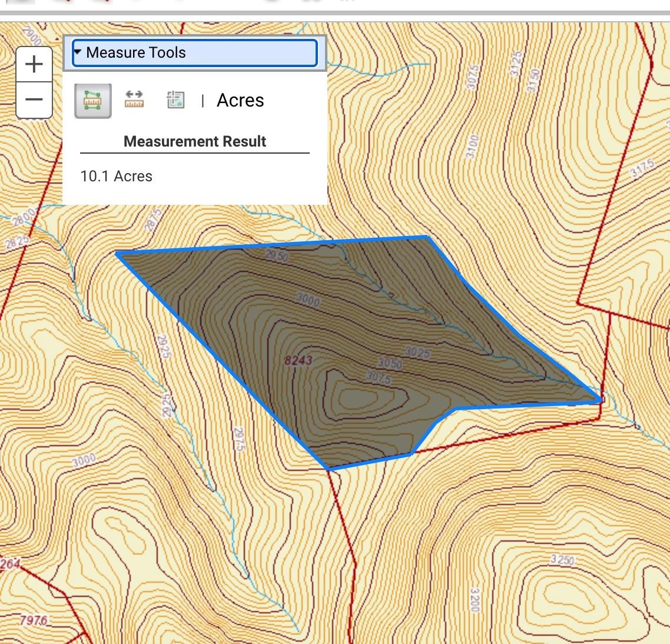
Task: Click the 2950 contour label inside polygon
Action: pos(277,255)
